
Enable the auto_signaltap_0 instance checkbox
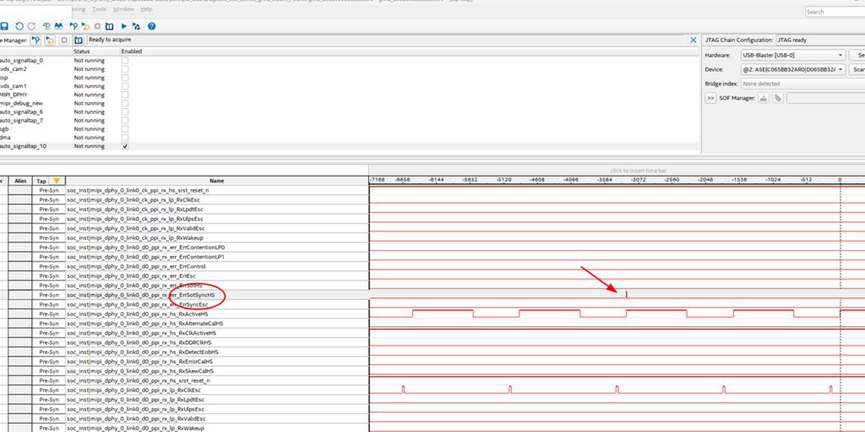125,61
